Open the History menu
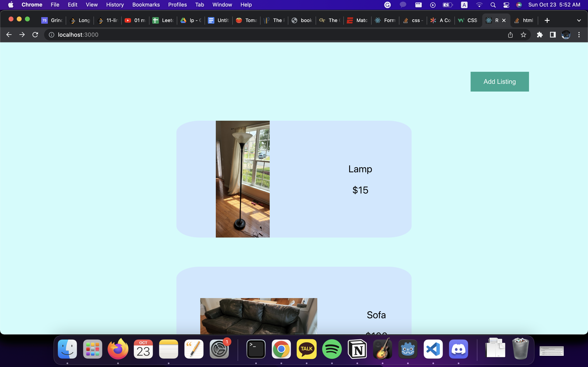 [115, 5]
